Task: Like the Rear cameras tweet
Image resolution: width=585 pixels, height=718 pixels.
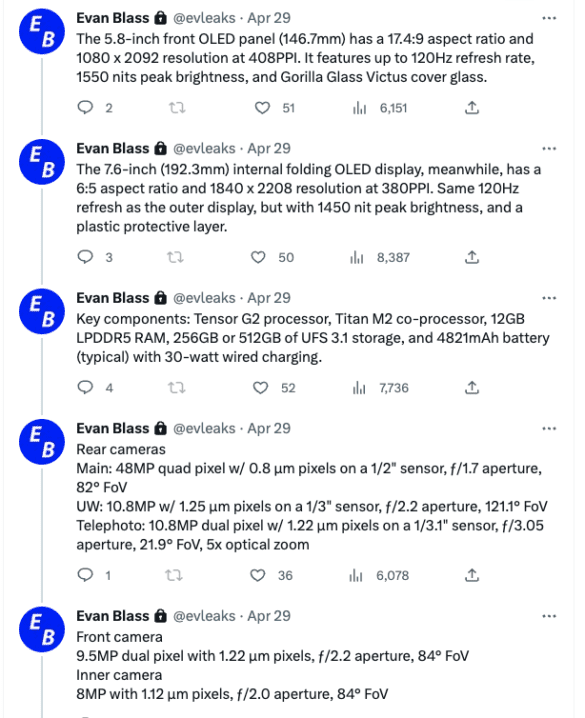Action: 258,575
